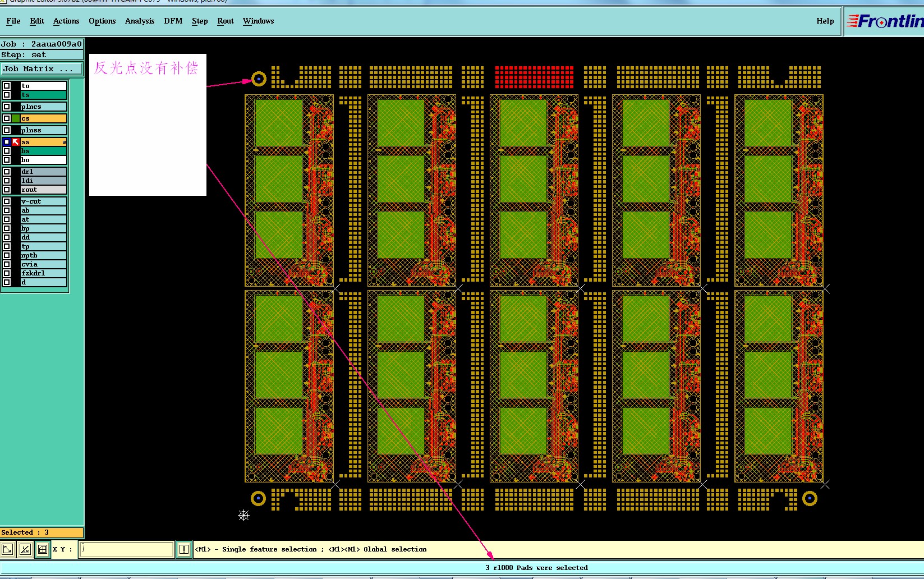The image size is (924, 579).
Task: Click the red highlighted pad array at top
Action: (534, 77)
